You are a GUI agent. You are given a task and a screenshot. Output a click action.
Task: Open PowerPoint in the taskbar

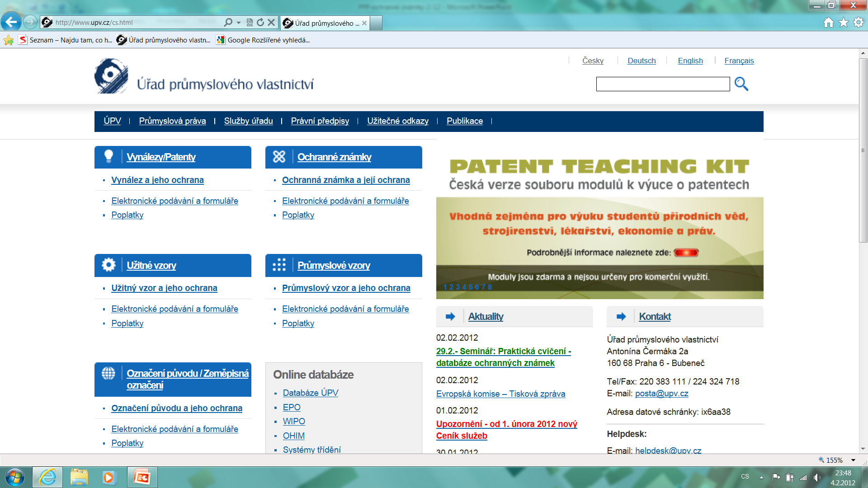[x=142, y=477]
